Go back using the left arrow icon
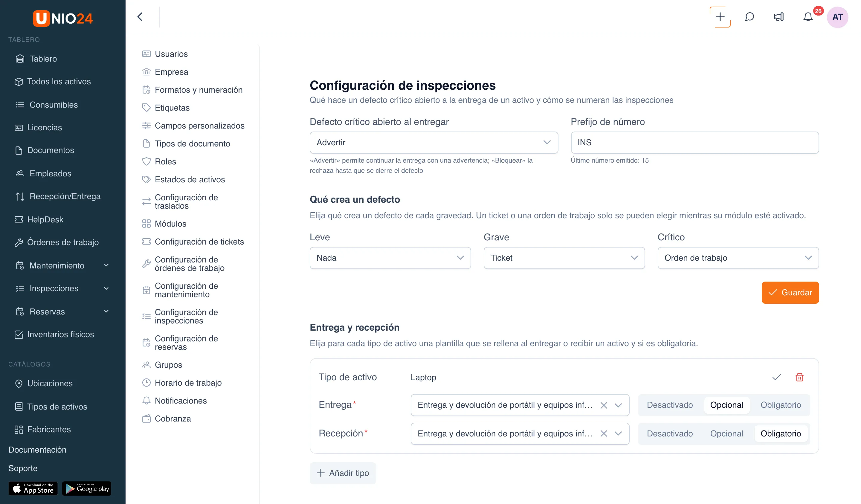The image size is (861, 504). (140, 17)
